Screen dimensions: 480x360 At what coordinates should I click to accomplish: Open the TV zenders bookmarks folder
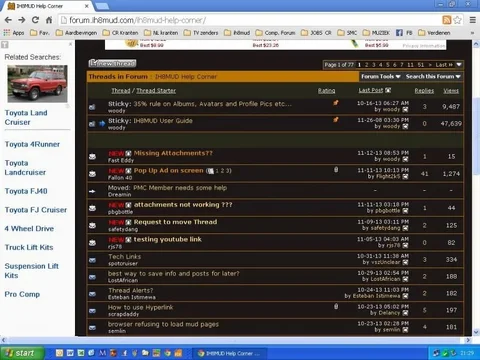pyautogui.click(x=201, y=33)
